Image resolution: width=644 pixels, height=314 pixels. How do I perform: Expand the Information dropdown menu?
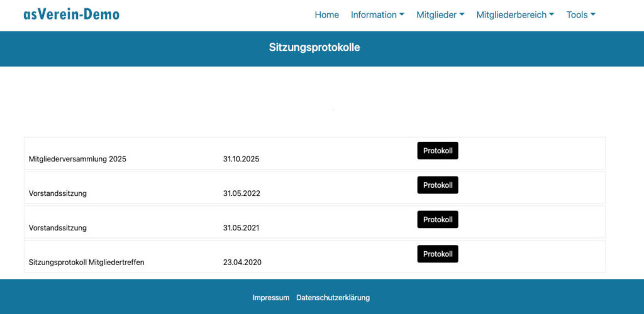377,15
